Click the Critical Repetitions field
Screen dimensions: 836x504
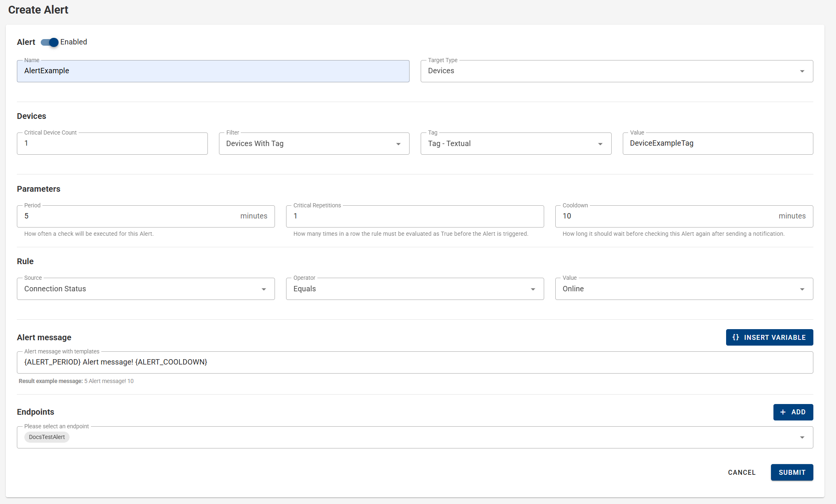(x=415, y=216)
